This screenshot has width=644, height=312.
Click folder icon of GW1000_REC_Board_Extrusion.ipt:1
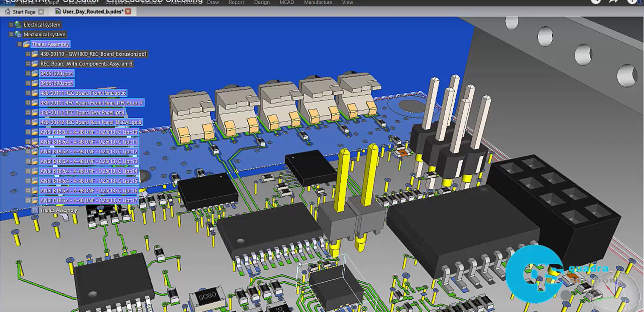[x=35, y=54]
